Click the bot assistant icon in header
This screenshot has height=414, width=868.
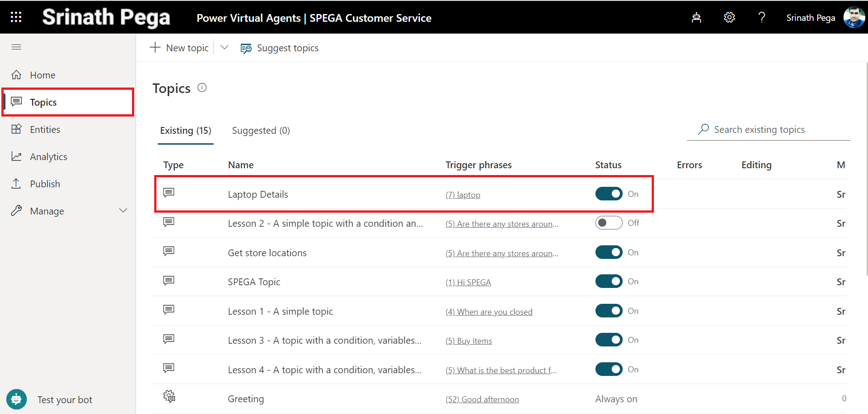pos(696,18)
